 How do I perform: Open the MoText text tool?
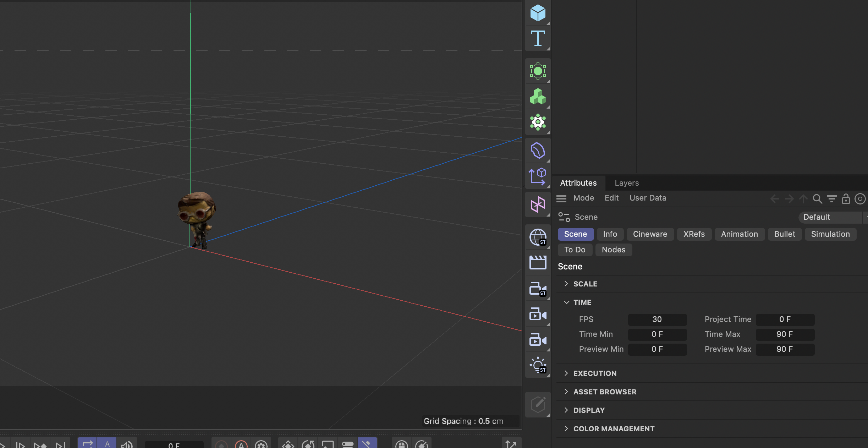538,39
